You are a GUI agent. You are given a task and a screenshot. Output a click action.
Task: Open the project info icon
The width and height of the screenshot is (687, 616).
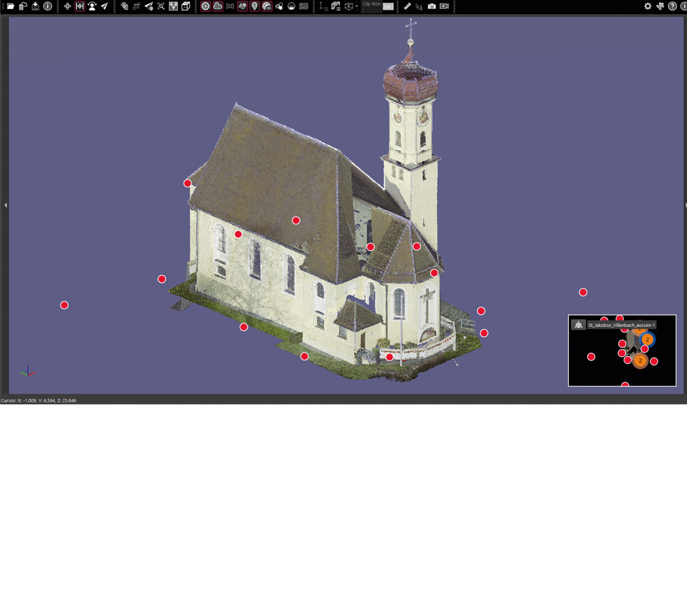[x=47, y=6]
